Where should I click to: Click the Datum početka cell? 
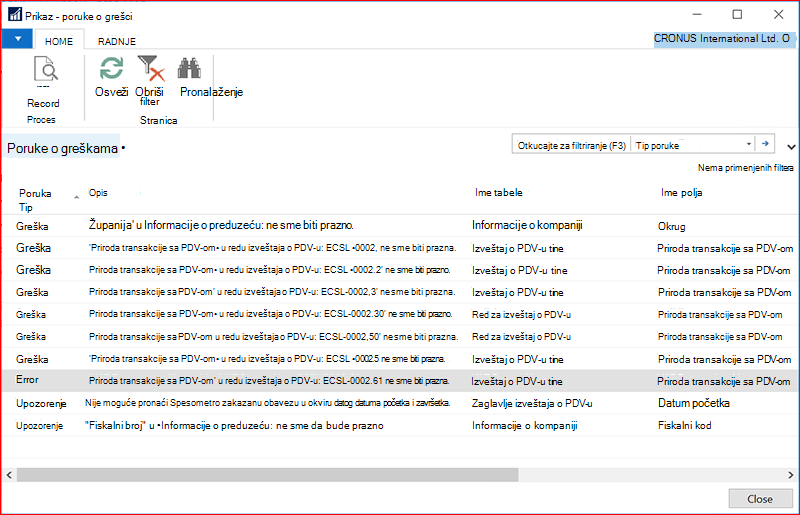(x=694, y=403)
